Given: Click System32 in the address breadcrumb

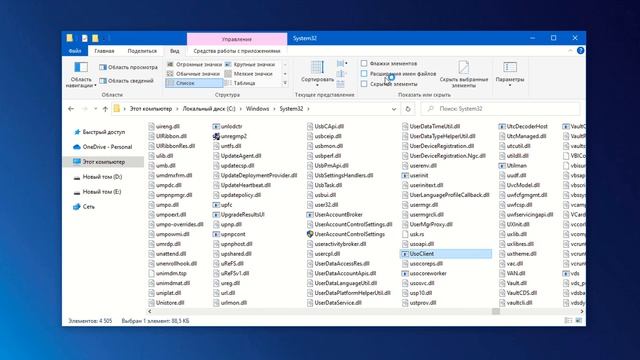Looking at the screenshot, I should click(291, 109).
